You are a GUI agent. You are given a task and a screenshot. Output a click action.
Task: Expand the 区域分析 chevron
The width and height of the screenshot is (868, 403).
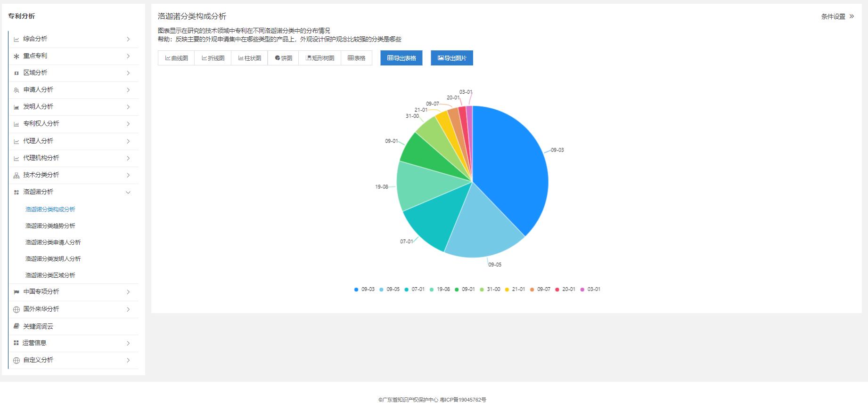point(128,73)
